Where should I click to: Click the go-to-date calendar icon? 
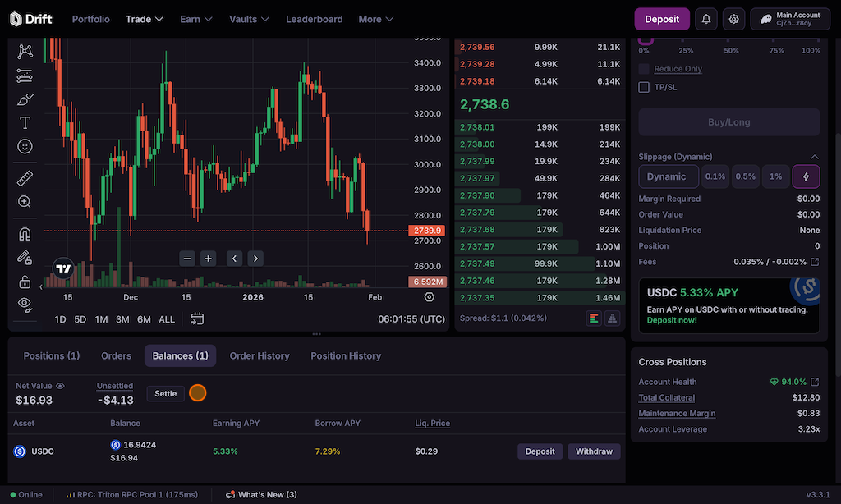pyautogui.click(x=197, y=318)
